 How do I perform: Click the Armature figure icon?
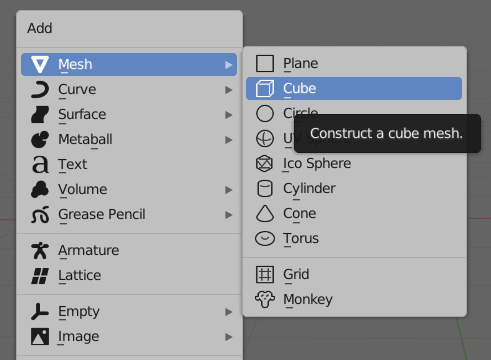point(40,251)
